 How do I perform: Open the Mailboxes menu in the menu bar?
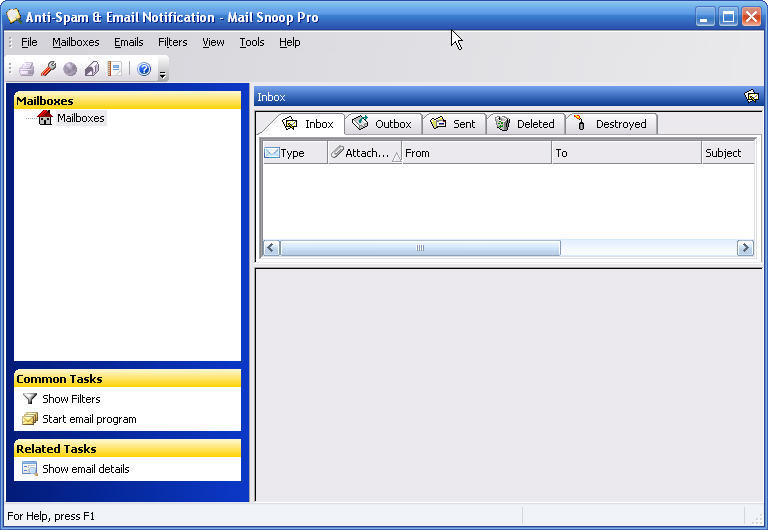coord(76,42)
